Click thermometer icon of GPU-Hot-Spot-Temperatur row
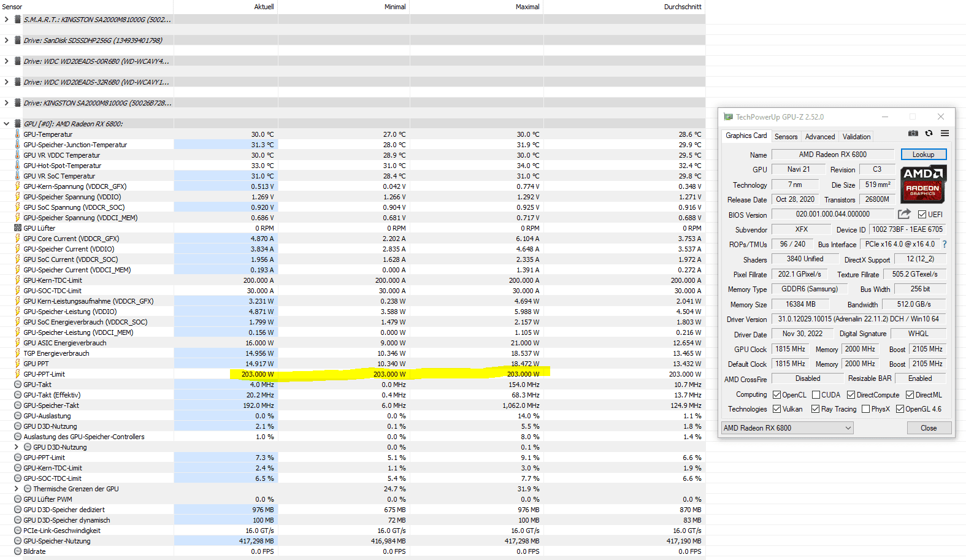This screenshot has height=560, width=966. pyautogui.click(x=18, y=166)
